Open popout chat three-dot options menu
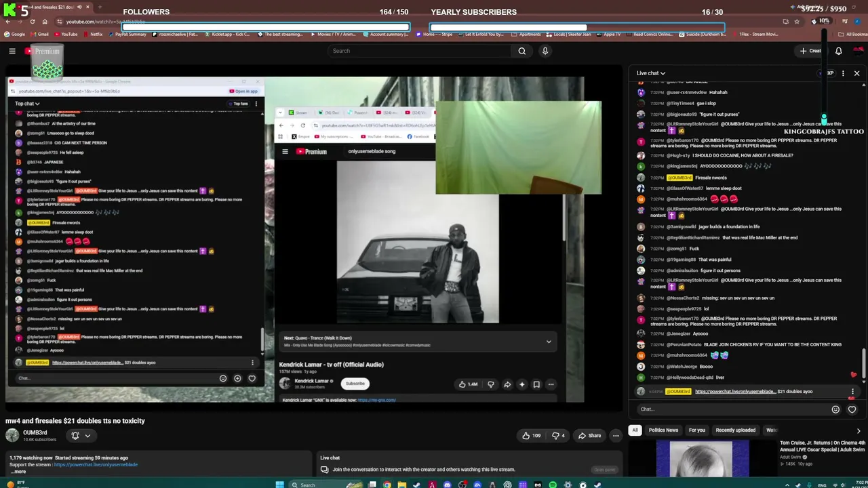Screen dimensions: 868x488 coord(256,104)
